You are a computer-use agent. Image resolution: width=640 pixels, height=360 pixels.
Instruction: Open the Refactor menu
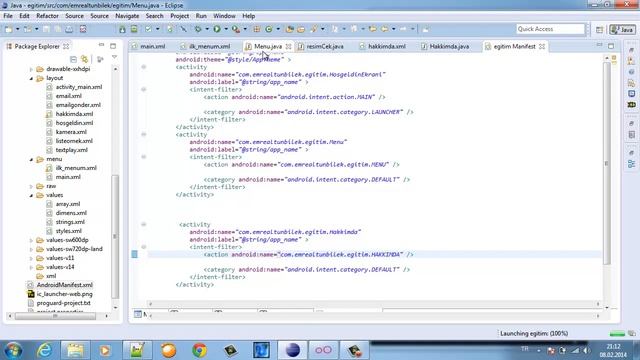(47, 16)
